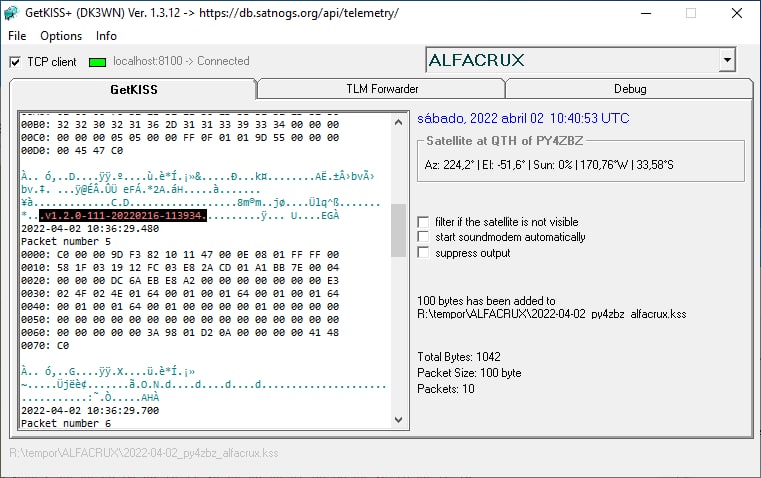The width and height of the screenshot is (761, 478).
Task: Click hex row starting with 0010:
Action: click(180, 268)
